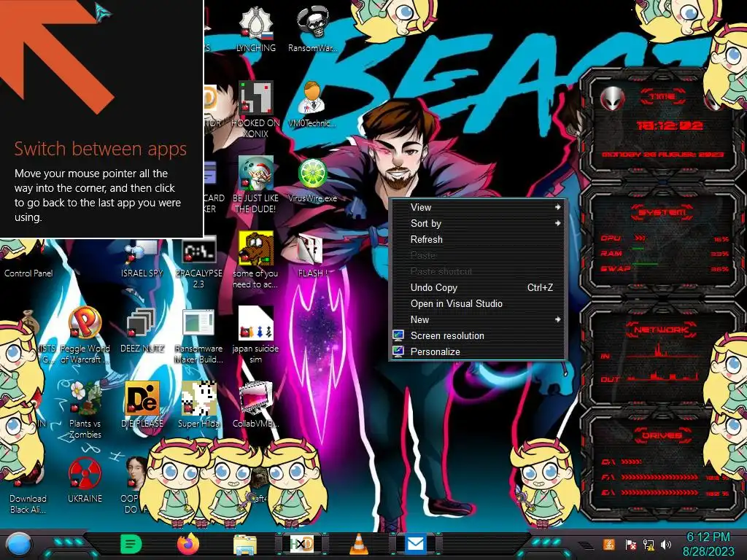The height and width of the screenshot is (560, 747).
Task: Choose Refresh in the context menu
Action: point(478,239)
